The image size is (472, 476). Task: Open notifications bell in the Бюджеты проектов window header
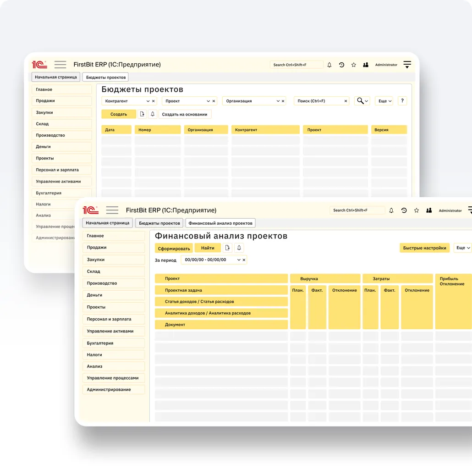[329, 65]
